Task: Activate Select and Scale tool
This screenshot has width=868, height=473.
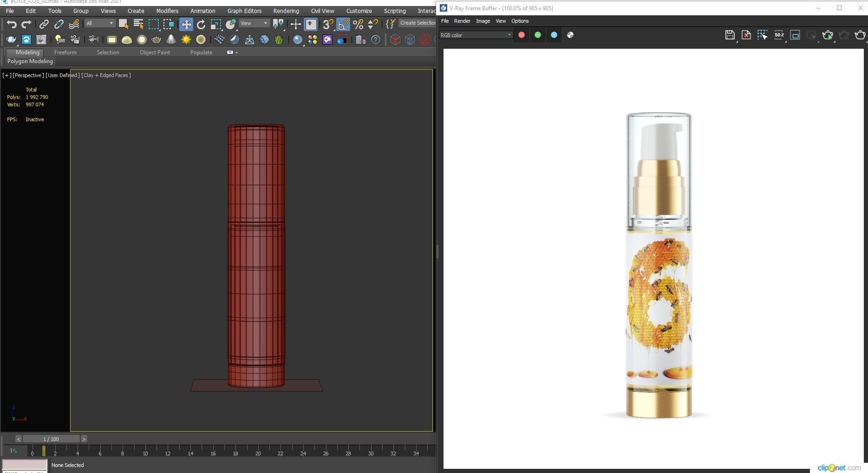Action: [216, 24]
